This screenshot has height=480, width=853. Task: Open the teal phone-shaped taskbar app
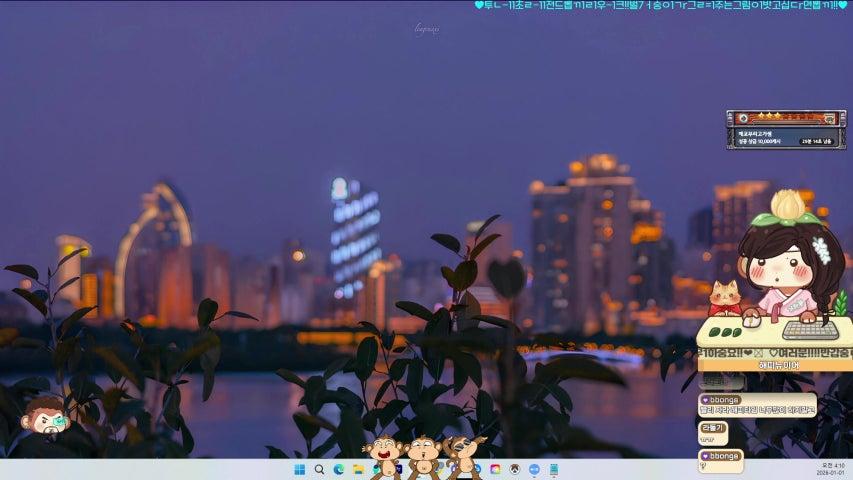554,470
